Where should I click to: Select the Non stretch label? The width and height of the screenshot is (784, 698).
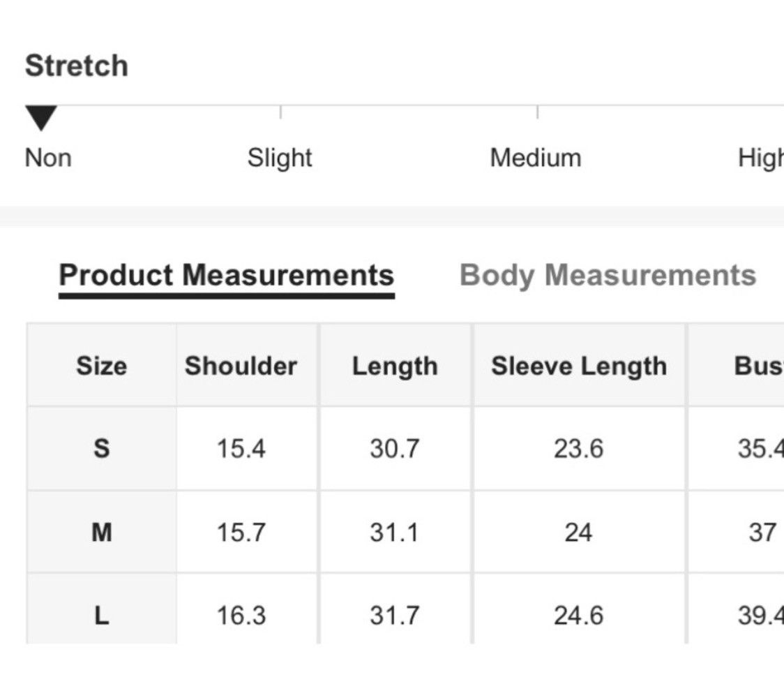[48, 158]
